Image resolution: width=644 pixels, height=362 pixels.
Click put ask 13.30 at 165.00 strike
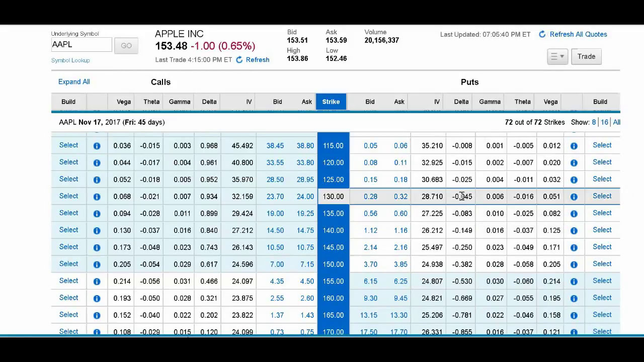(x=399, y=315)
